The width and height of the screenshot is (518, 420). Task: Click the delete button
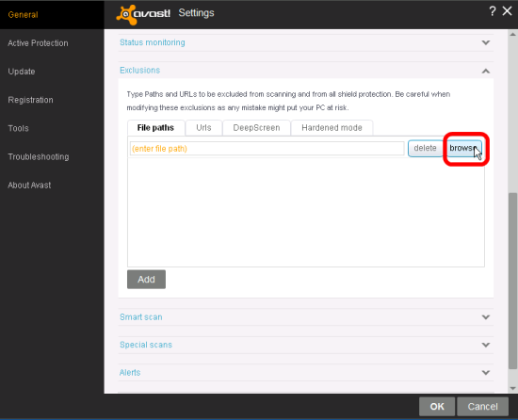[425, 148]
